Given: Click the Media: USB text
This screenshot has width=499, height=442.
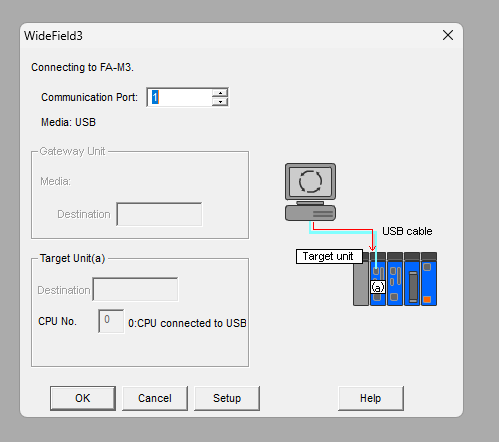Looking at the screenshot, I should (69, 122).
